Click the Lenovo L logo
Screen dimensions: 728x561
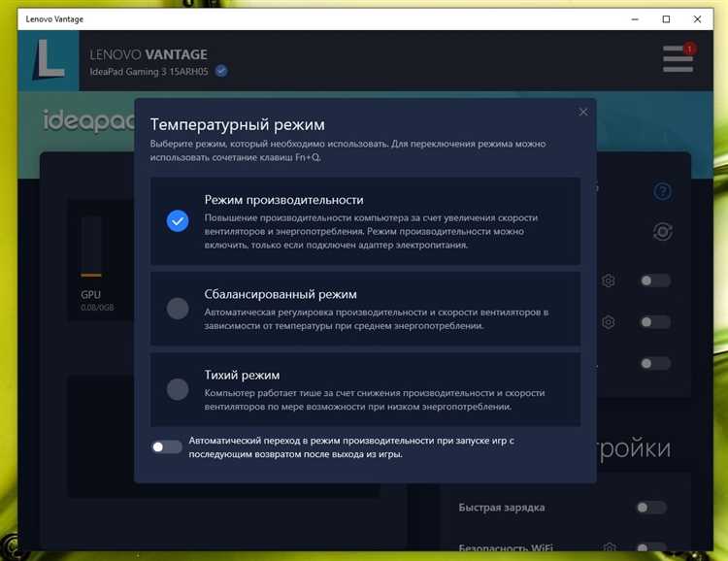click(49, 60)
